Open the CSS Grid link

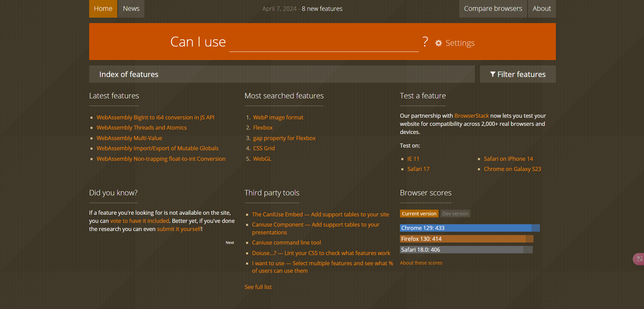coord(264,148)
